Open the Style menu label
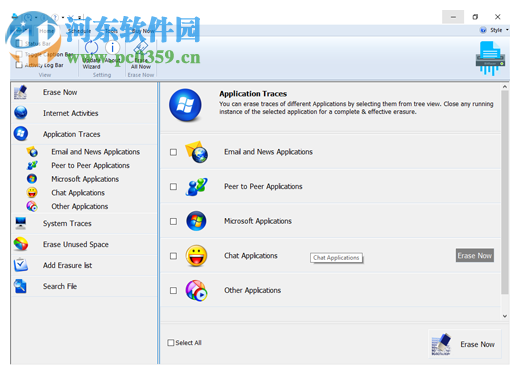This screenshot has height=371, width=527. [x=496, y=30]
